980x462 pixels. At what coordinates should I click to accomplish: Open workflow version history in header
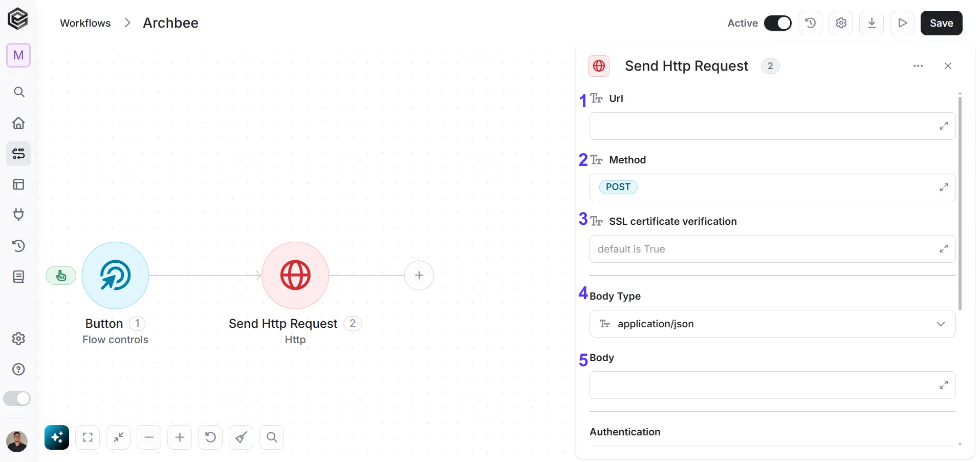[x=811, y=23]
